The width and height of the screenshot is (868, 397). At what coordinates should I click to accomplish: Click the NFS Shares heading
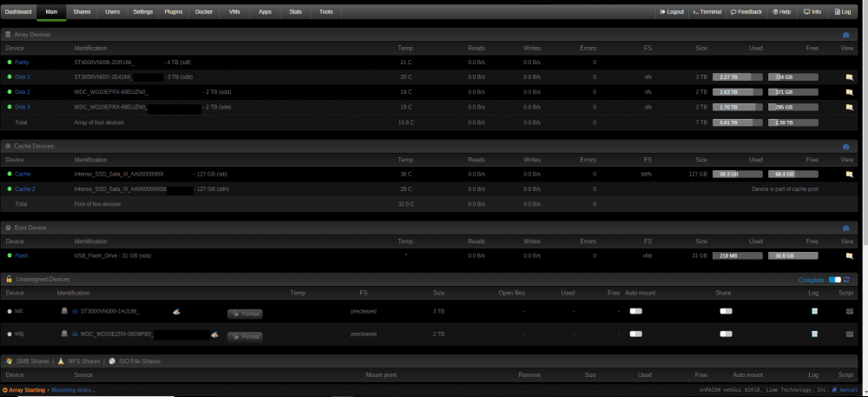(x=83, y=361)
